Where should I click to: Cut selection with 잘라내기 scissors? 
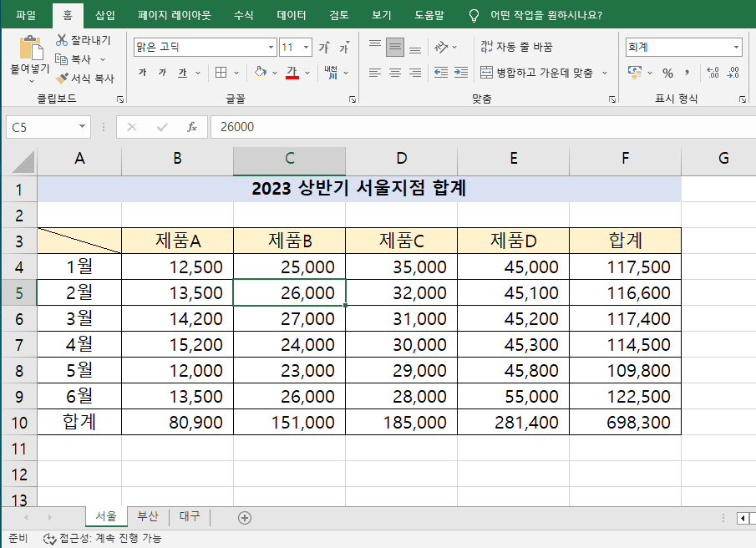click(x=83, y=40)
